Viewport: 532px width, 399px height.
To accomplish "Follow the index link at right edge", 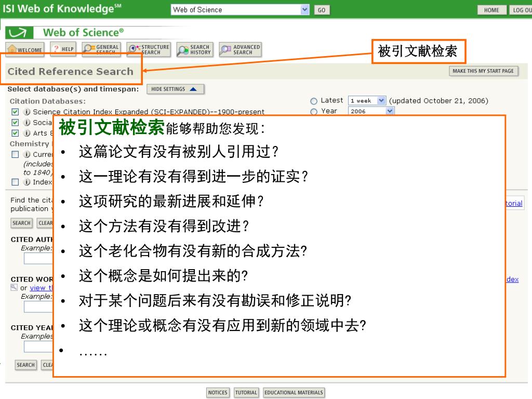I will point(513,279).
